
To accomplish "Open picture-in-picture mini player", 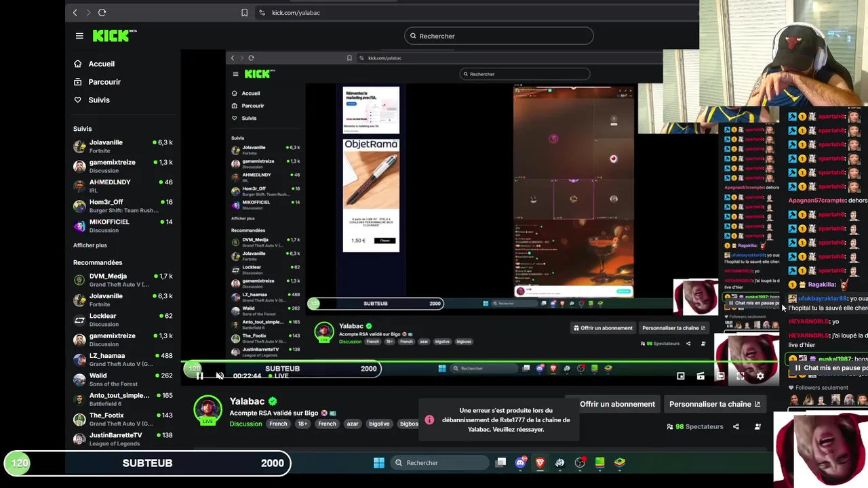I will click(680, 376).
